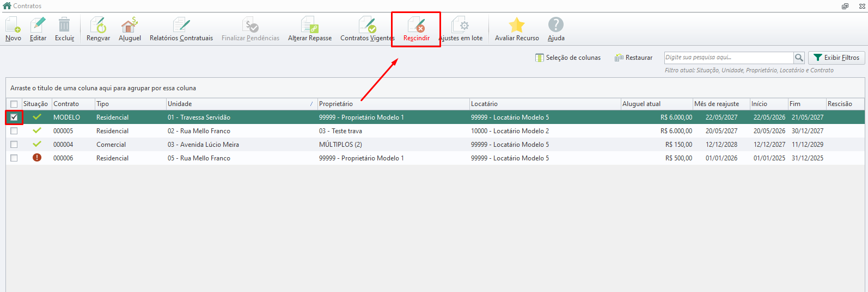Select the Alterar Repasse tool

click(x=310, y=29)
